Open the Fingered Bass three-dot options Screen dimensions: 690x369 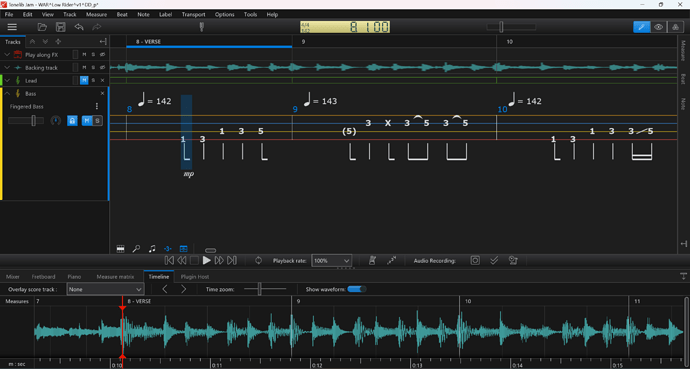[97, 106]
